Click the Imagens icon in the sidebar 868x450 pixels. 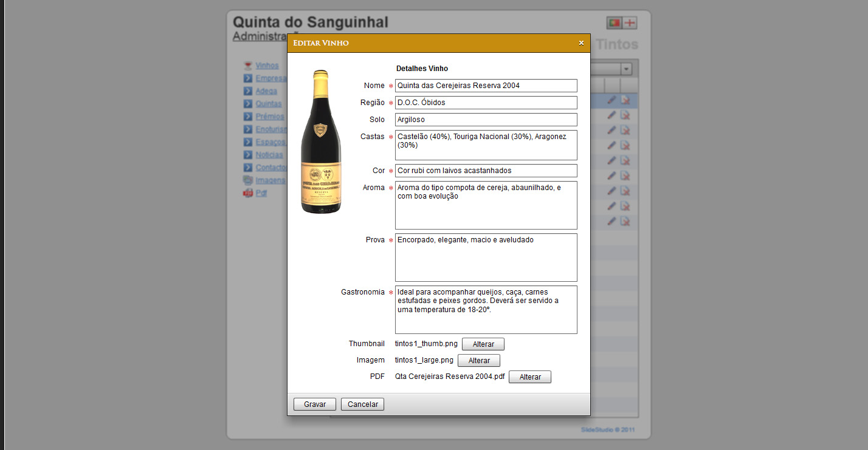(x=247, y=180)
